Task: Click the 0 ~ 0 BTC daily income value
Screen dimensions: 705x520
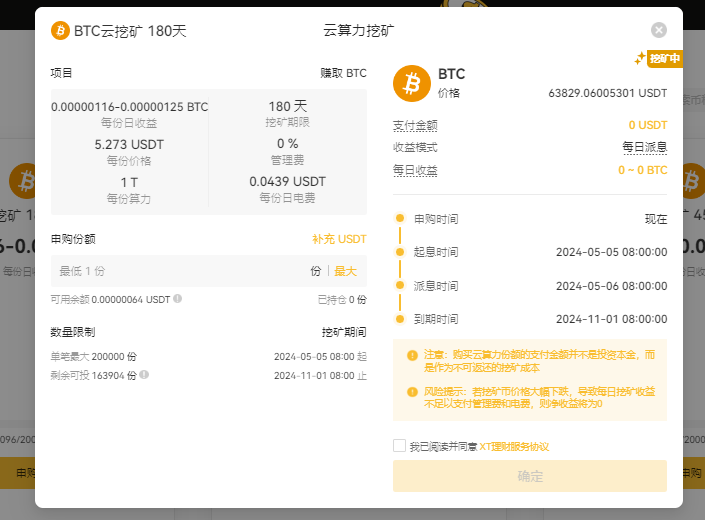Action: tap(643, 170)
